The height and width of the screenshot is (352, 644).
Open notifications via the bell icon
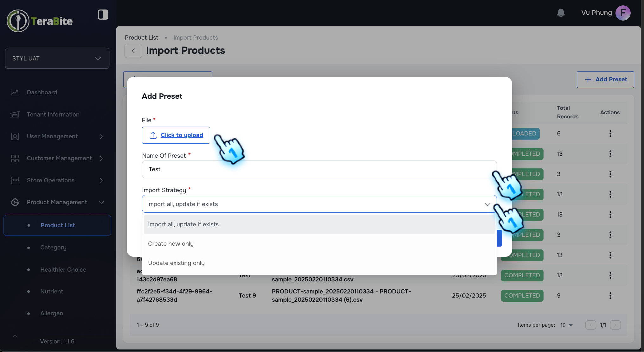[x=561, y=13]
